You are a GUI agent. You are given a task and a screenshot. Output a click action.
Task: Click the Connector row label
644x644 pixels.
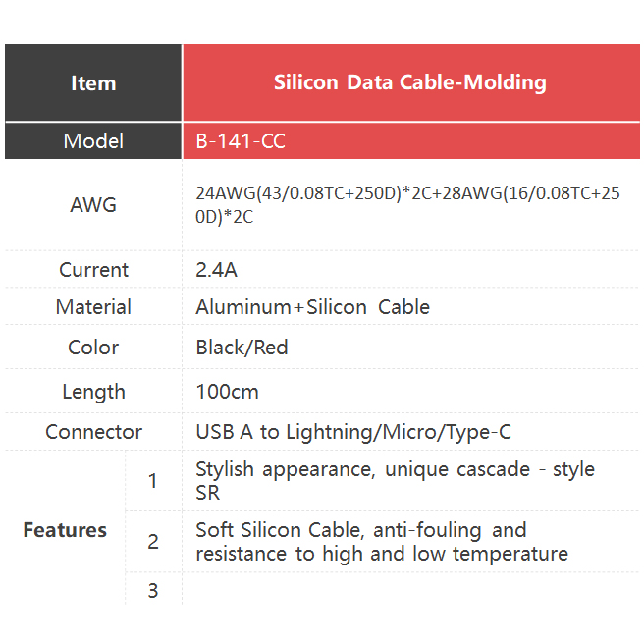point(93,432)
